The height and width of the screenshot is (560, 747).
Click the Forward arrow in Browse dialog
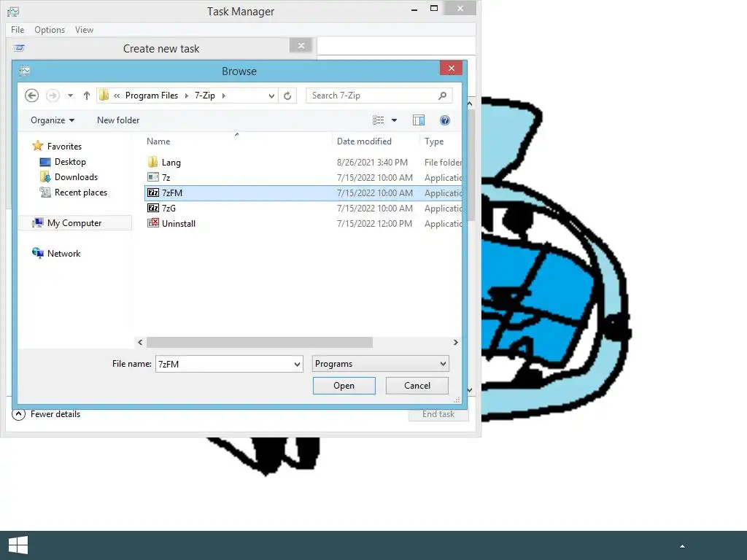(x=53, y=96)
